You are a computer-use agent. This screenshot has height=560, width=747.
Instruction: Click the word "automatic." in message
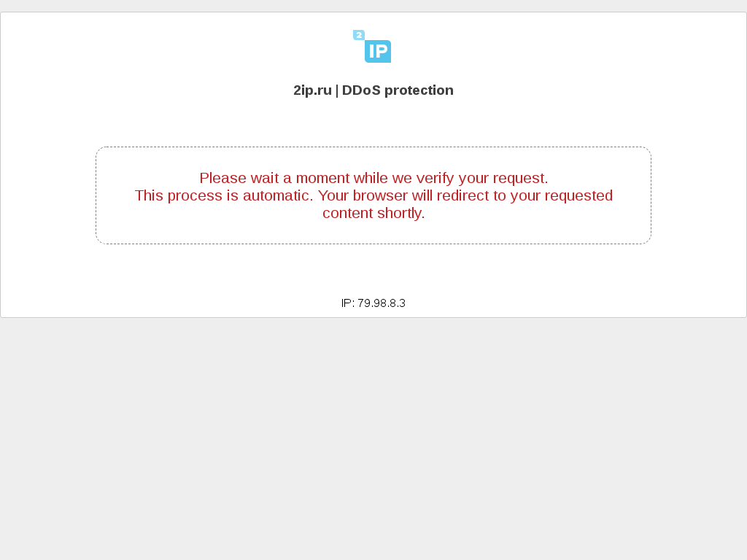coord(278,195)
